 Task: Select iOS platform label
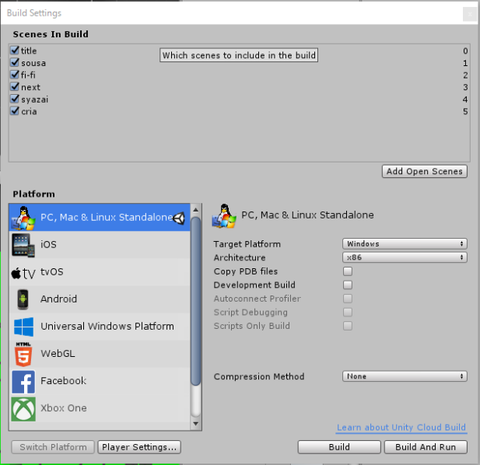point(48,245)
